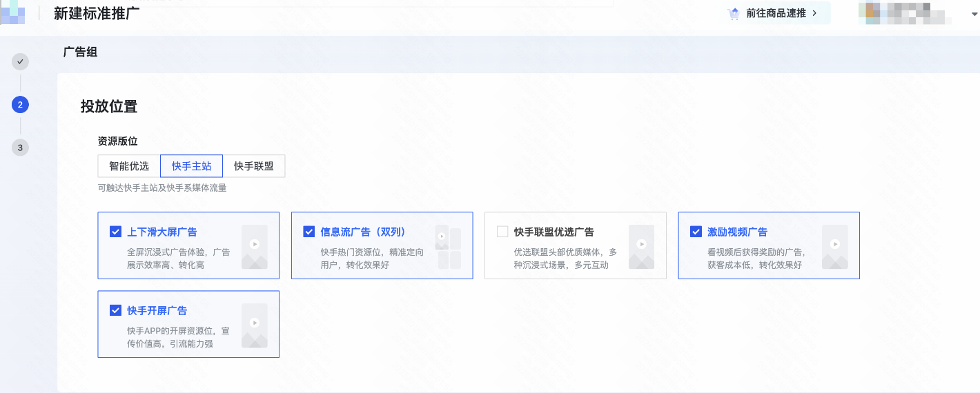Click the 快手联盟优选广告 preview thumbnail icon
Image resolution: width=980 pixels, height=393 pixels.
[641, 246]
